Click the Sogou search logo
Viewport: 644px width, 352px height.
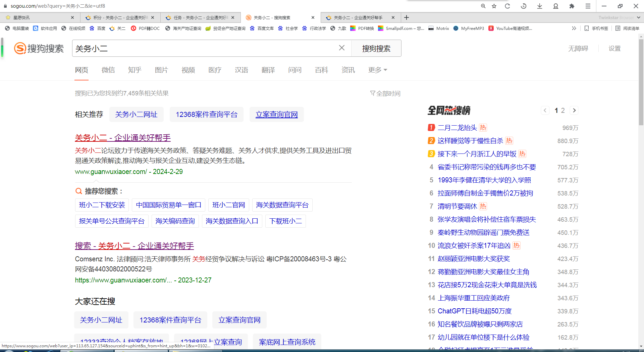tap(39, 48)
